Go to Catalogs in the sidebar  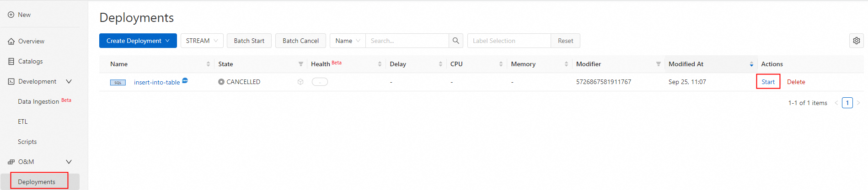30,61
